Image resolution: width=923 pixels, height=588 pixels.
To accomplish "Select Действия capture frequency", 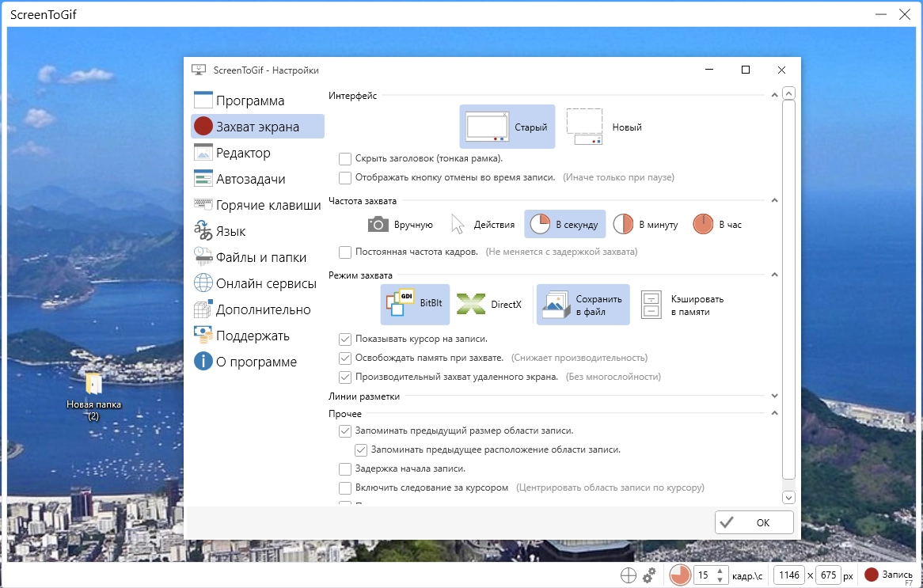I will (x=483, y=224).
